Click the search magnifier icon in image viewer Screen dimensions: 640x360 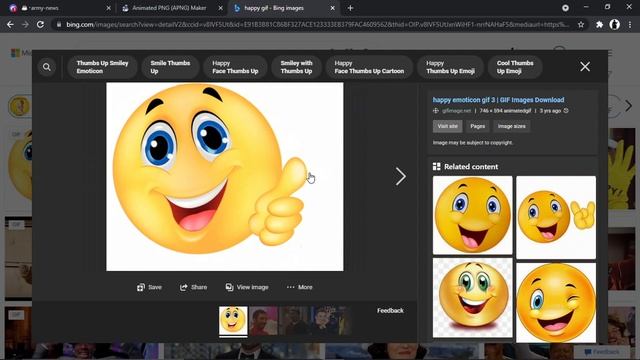tap(47, 67)
